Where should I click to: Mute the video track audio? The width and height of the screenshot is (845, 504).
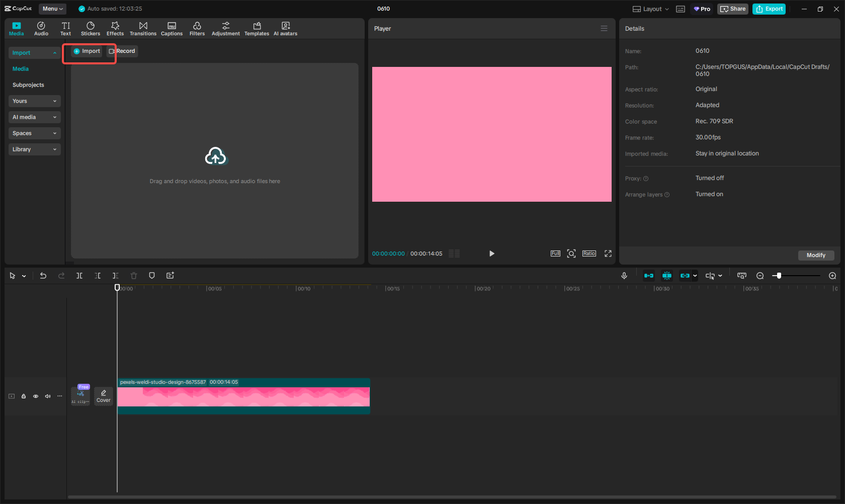(x=48, y=396)
